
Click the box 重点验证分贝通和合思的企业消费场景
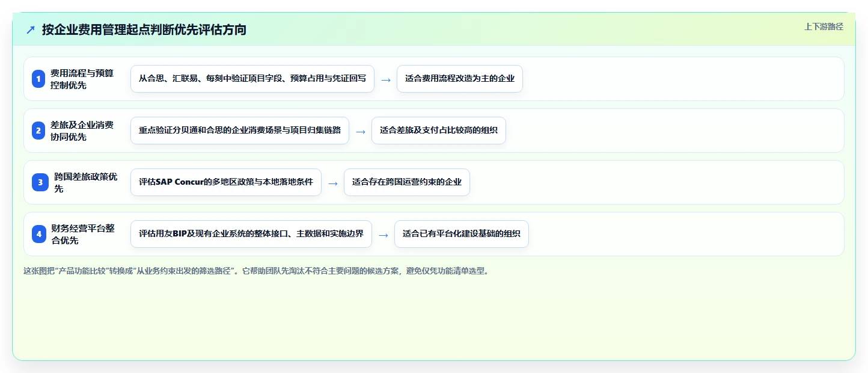(240, 131)
